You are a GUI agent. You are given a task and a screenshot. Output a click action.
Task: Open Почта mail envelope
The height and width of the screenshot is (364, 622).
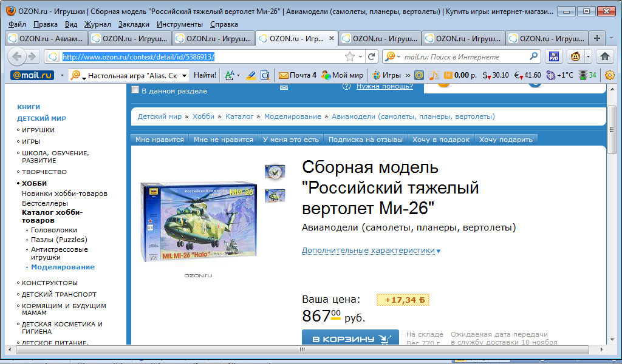tap(298, 75)
